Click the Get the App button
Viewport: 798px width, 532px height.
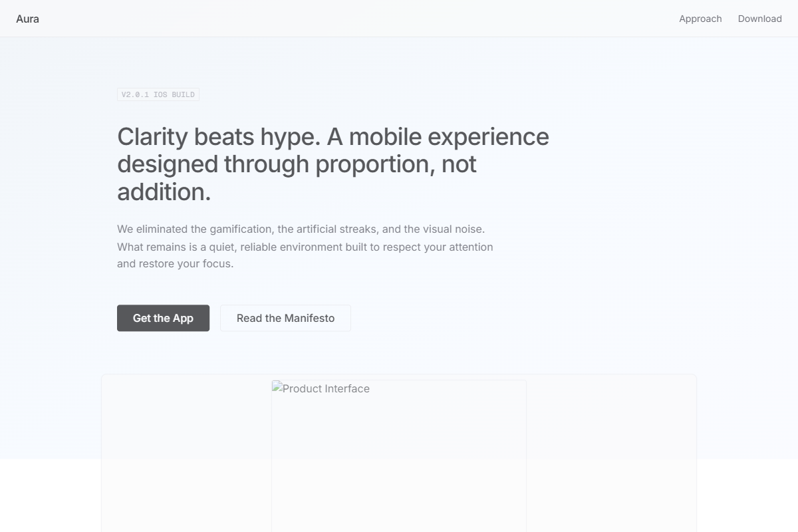[x=163, y=318]
